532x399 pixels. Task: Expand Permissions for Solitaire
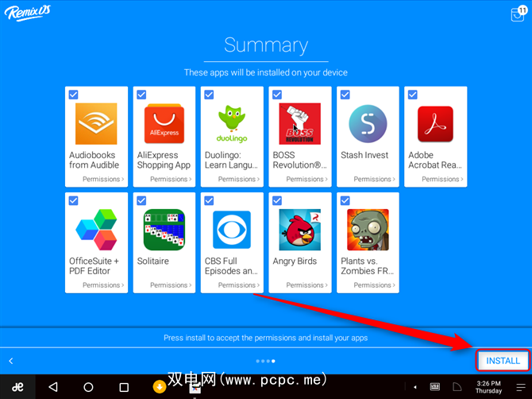click(171, 285)
